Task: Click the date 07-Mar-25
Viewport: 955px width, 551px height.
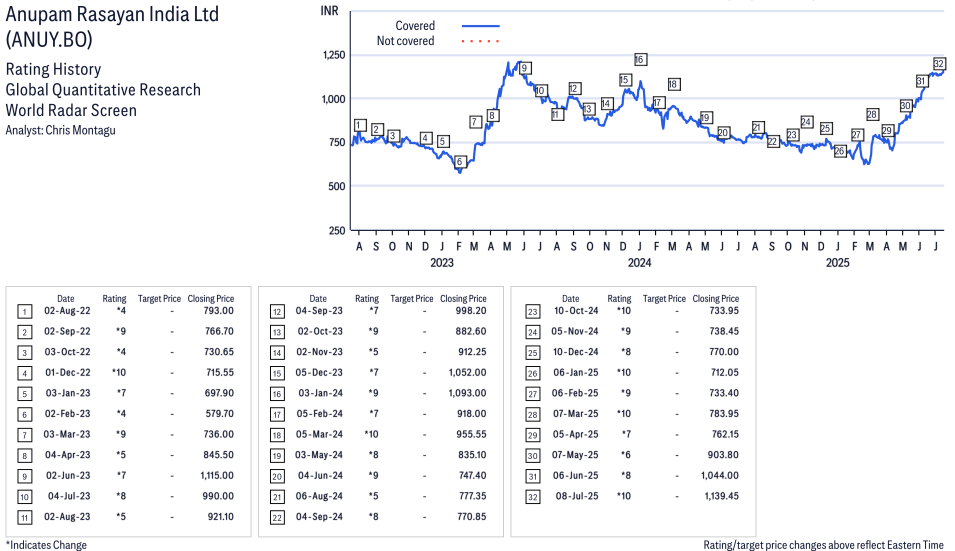Action: click(576, 413)
